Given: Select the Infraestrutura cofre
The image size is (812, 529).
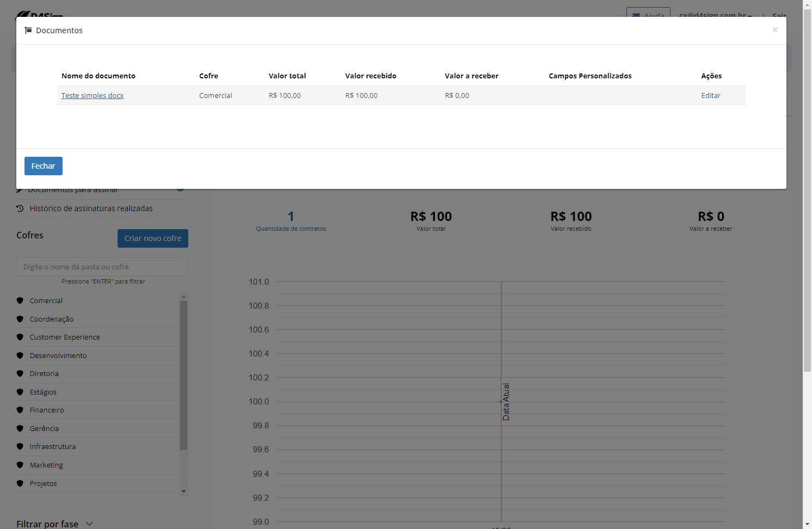Looking at the screenshot, I should tap(53, 447).
